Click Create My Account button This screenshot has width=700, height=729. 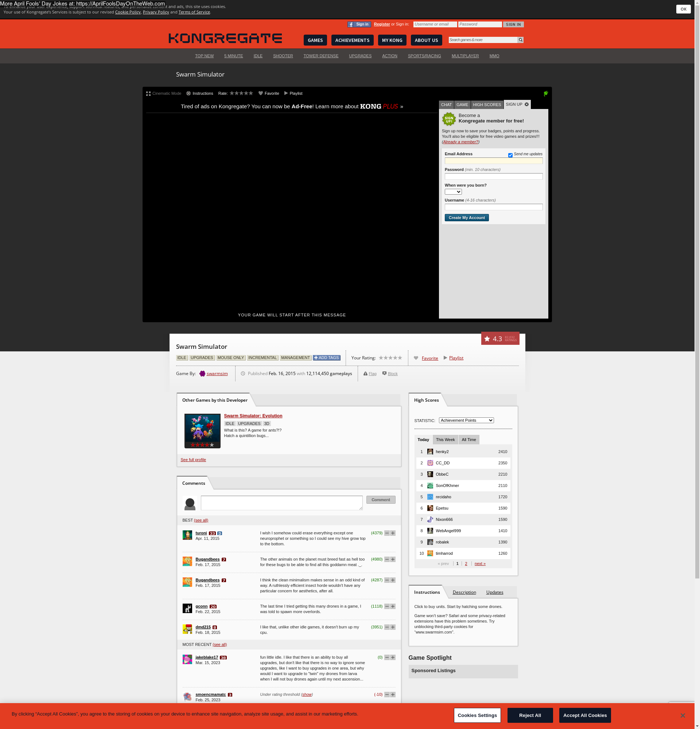tap(467, 218)
